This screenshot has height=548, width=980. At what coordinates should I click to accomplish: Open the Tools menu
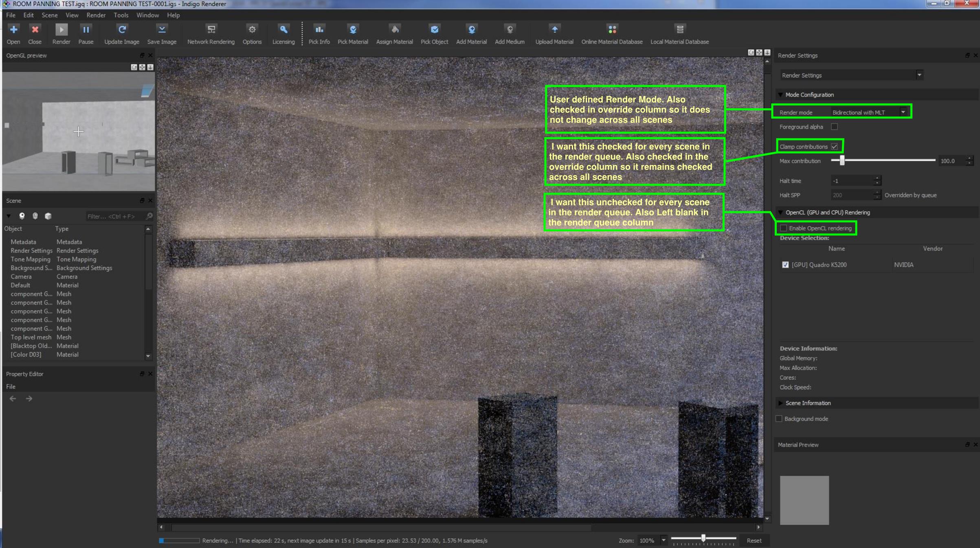click(121, 15)
